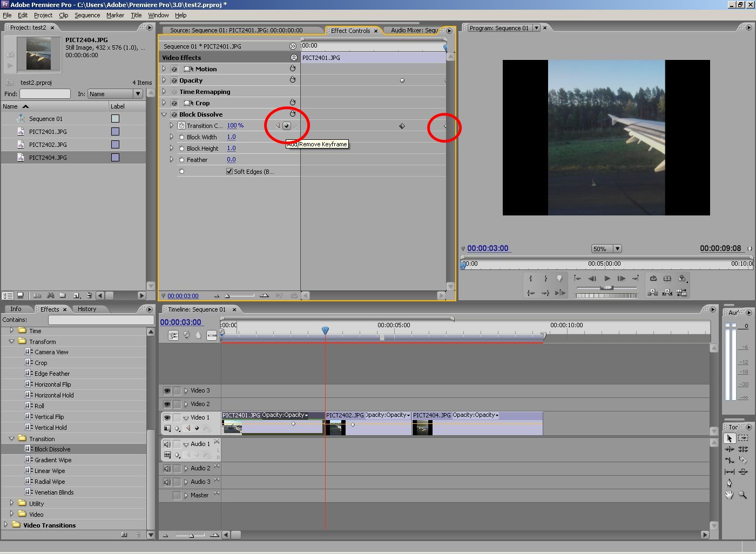Click Feather value 0.0
This screenshot has width=756, height=554.
(231, 160)
